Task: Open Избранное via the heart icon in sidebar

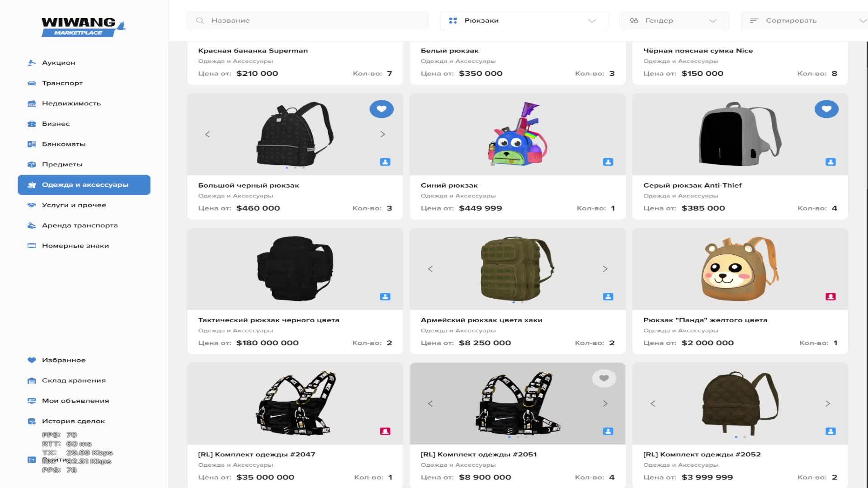Action: click(32, 360)
